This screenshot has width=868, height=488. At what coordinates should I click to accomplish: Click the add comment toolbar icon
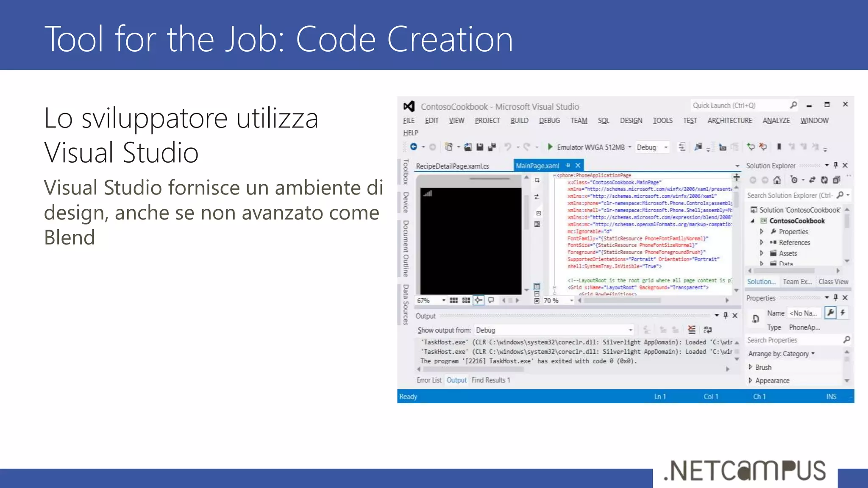pyautogui.click(x=751, y=147)
